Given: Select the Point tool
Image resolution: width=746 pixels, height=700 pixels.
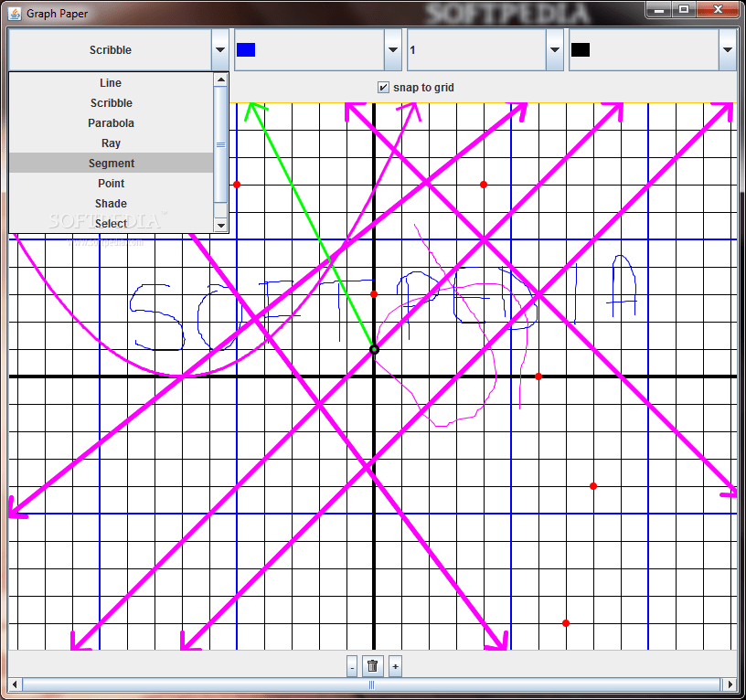Looking at the screenshot, I should click(x=110, y=183).
